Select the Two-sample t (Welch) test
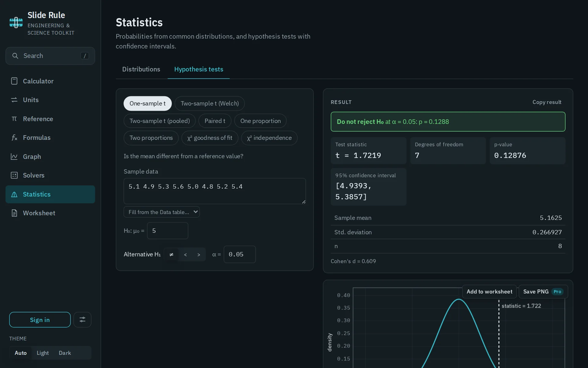Viewport: 588px width, 368px height. coord(210,103)
